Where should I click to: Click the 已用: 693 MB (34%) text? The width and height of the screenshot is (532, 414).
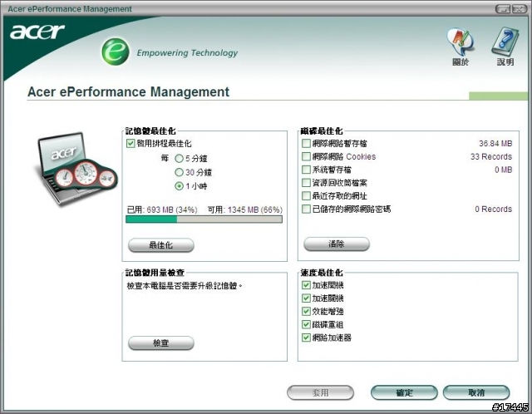tap(162, 209)
